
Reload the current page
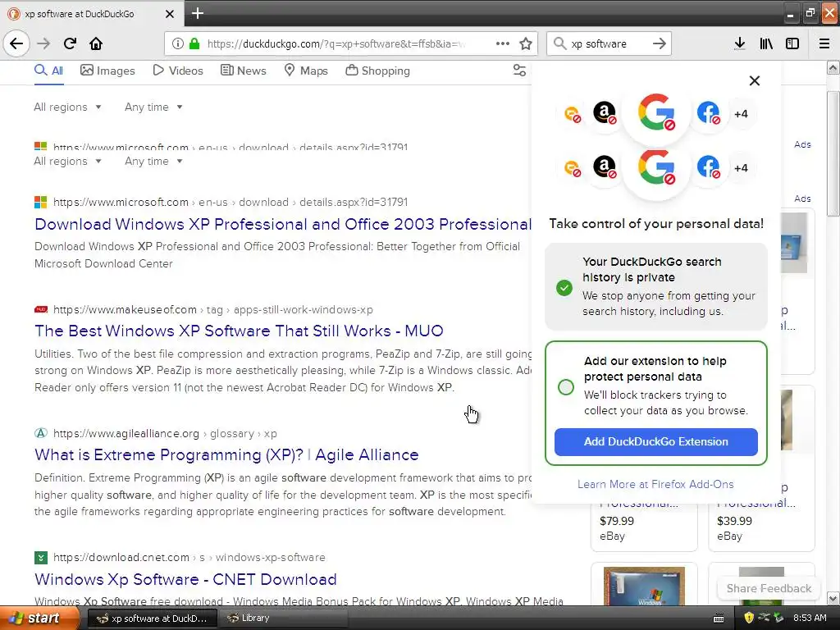click(x=70, y=43)
